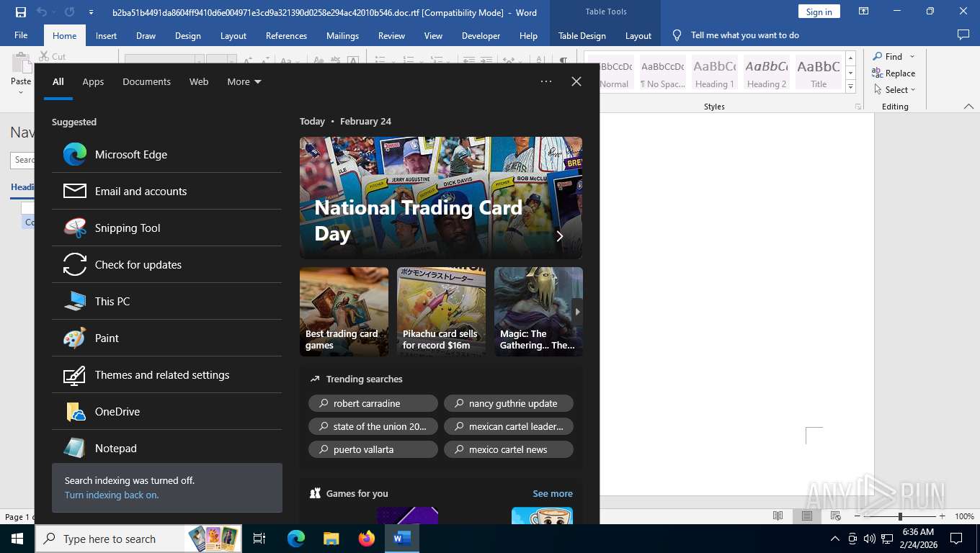
Task: Switch to Read Mode view in status bar
Action: point(778,516)
